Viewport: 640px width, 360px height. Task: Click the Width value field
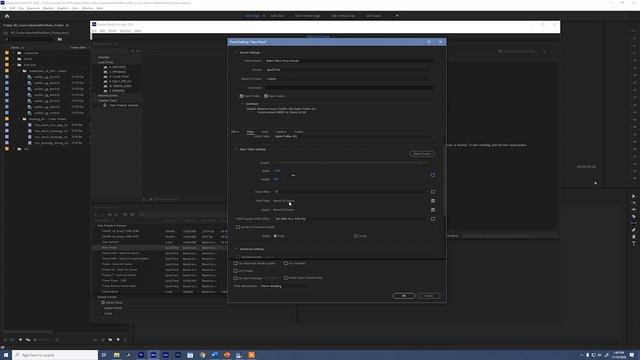click(277, 171)
